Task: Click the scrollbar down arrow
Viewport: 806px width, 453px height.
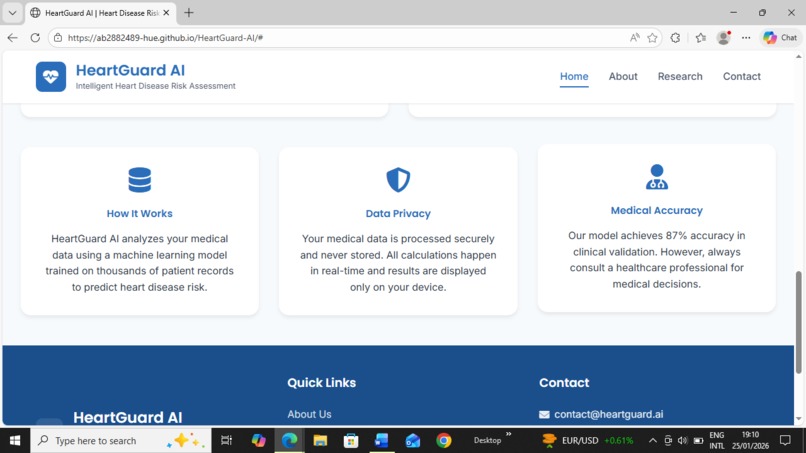Action: (798, 419)
